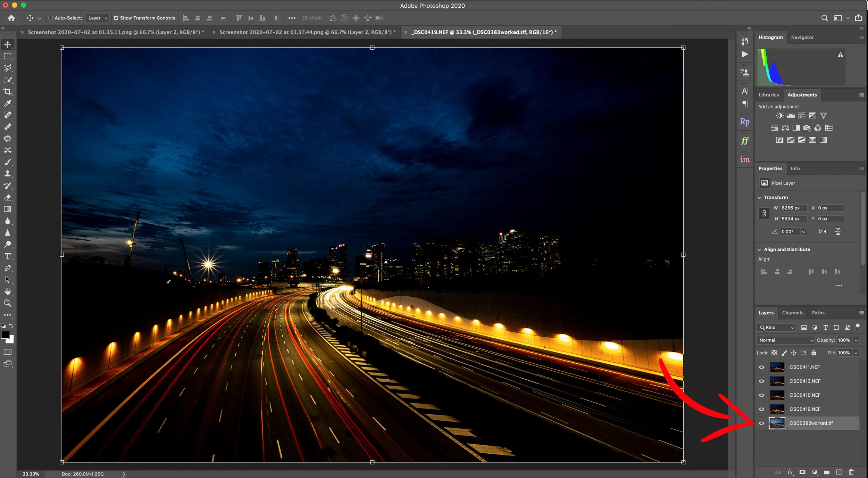Select the Crop tool

pyautogui.click(x=8, y=92)
